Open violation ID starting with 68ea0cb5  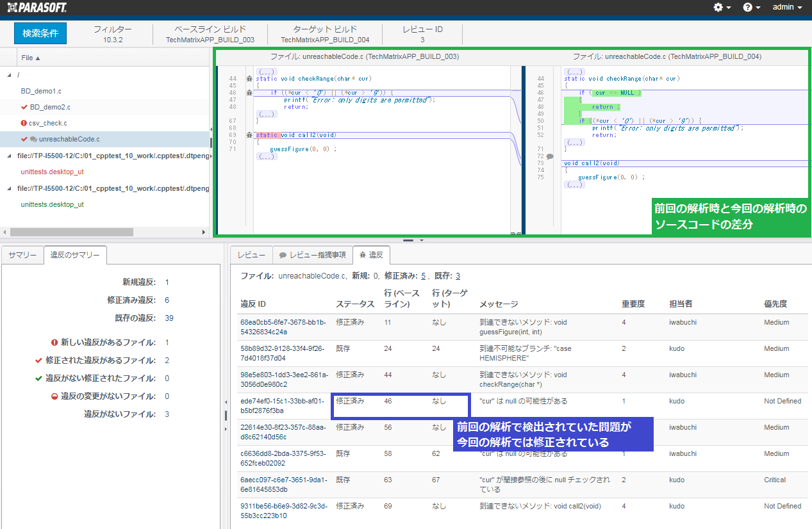coord(283,327)
